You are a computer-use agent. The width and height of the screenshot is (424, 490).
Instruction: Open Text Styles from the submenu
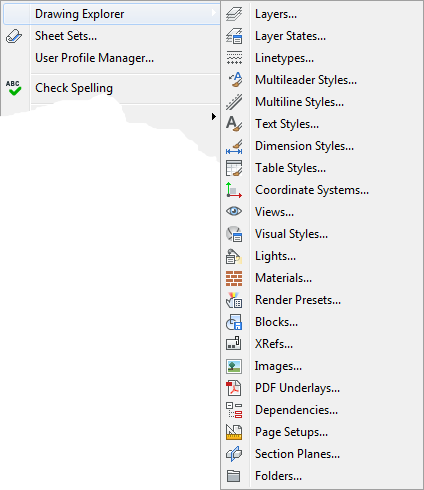(287, 124)
